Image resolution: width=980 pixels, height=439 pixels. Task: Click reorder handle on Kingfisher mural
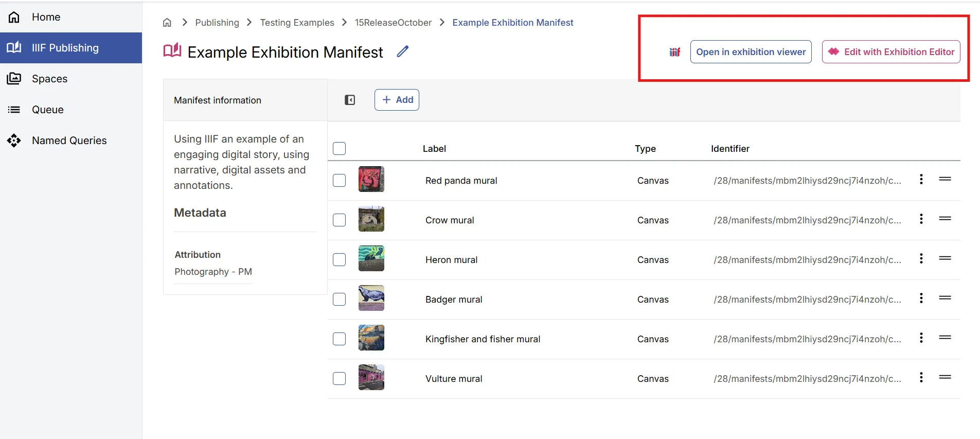945,338
